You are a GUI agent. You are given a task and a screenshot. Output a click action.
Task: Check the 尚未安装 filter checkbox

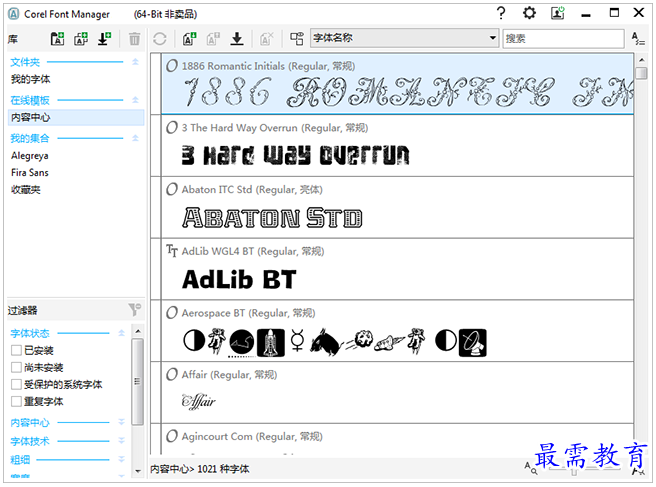pyautogui.click(x=16, y=367)
